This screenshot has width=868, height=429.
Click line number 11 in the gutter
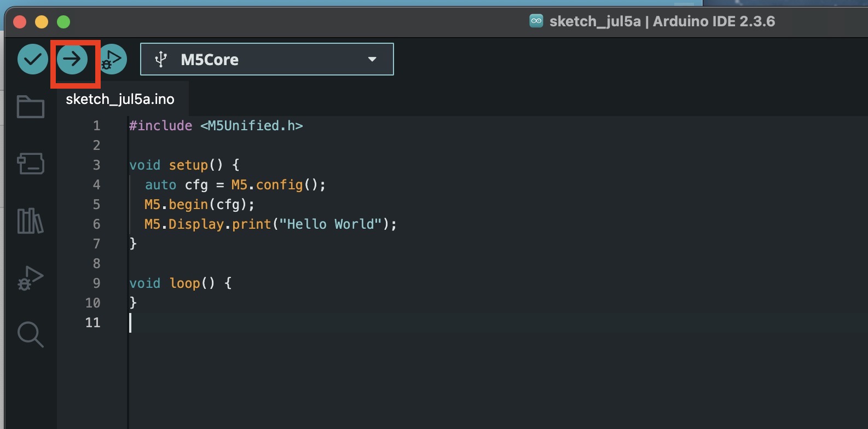click(x=93, y=323)
